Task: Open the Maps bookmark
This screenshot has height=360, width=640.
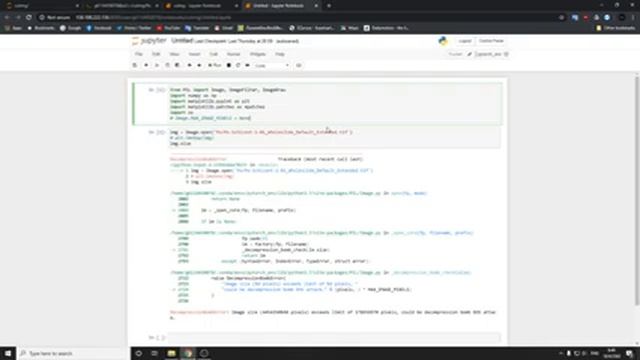Action: (x=350, y=28)
